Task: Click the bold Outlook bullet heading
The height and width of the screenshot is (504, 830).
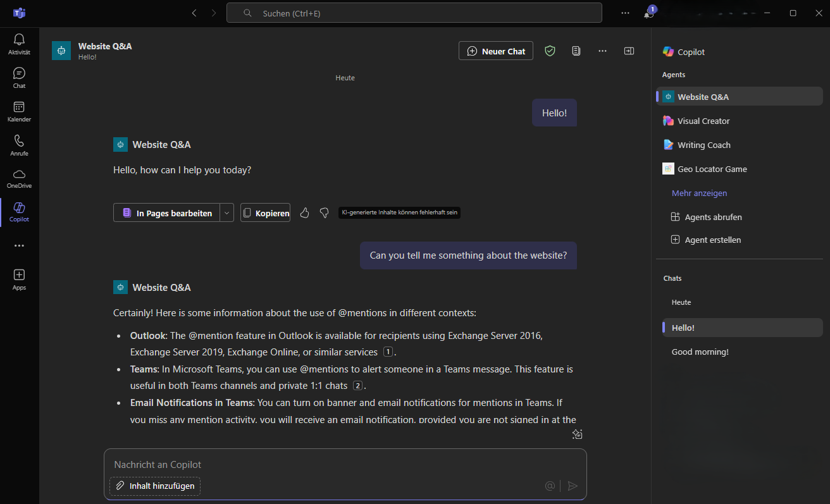Action: [x=147, y=335]
